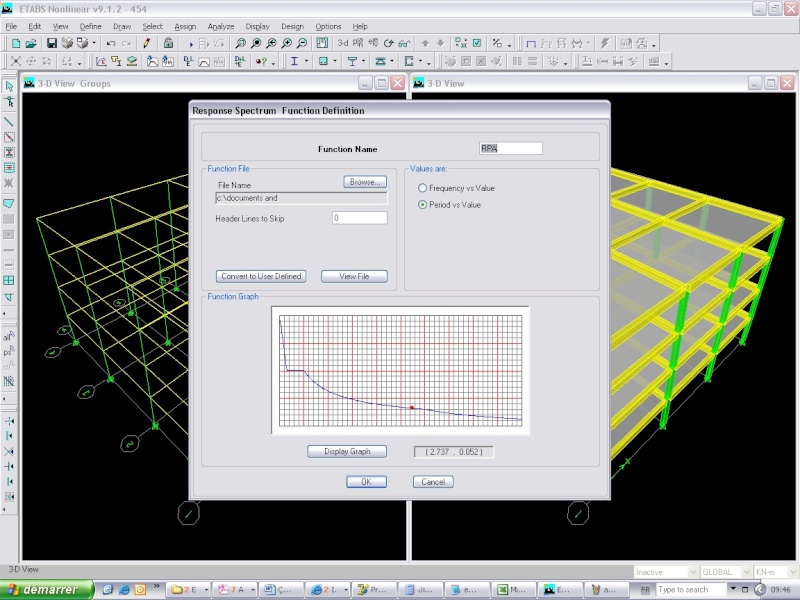Click the Undo arrow icon
The height and width of the screenshot is (600, 800).
point(111,44)
